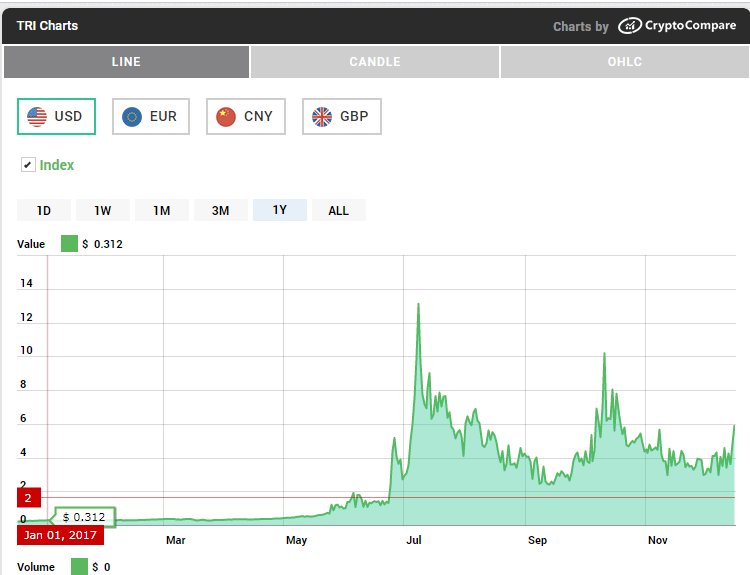Screen dimensions: 750x575
Task: Switch to the CANDLE chart tab
Action: pyautogui.click(x=375, y=62)
